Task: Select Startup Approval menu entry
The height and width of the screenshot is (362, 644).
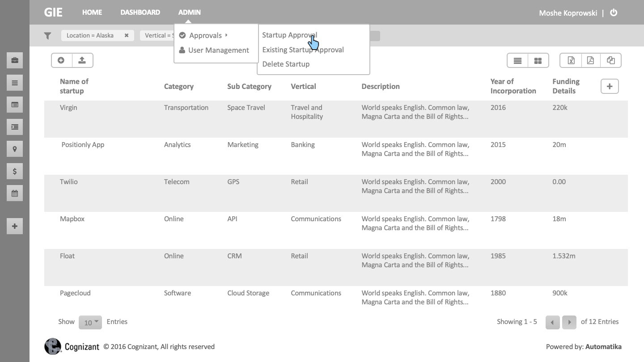Action: click(x=289, y=35)
